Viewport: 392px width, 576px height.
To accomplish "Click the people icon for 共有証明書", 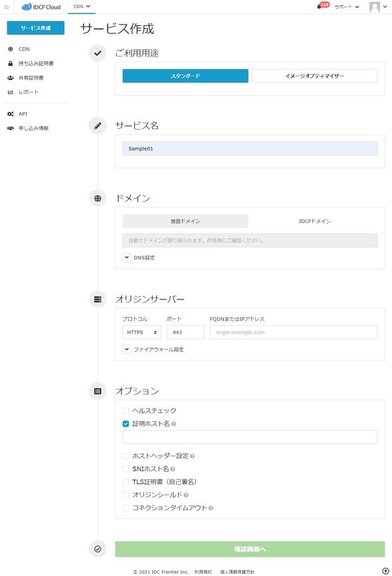I will coord(10,78).
